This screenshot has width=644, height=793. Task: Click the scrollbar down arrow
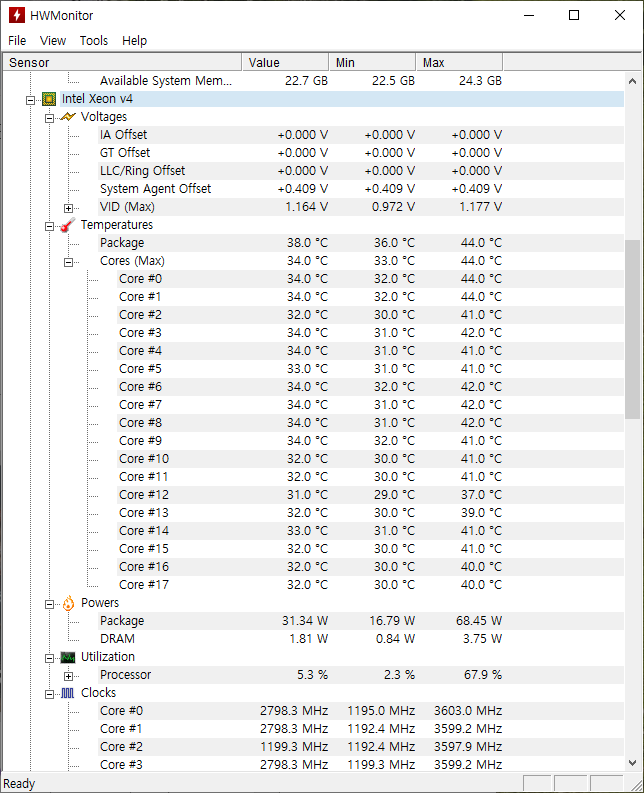(x=632, y=762)
